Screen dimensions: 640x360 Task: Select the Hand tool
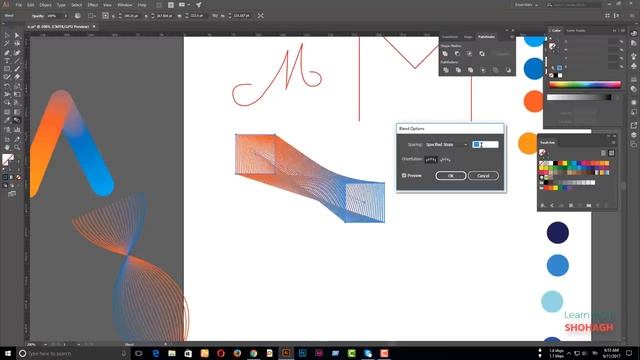coord(7,147)
